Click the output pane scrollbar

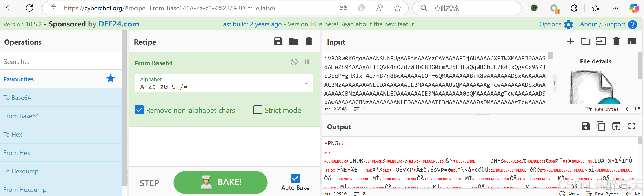click(x=640, y=140)
